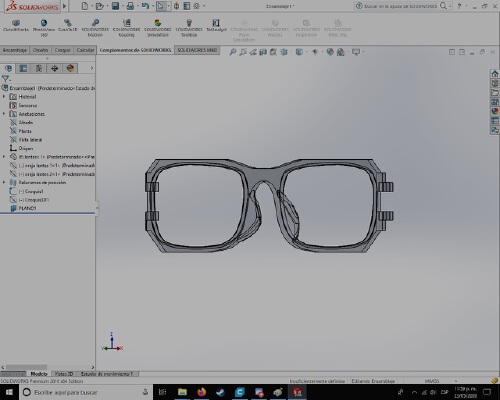
Task: Select the Complementos de SOLIDWORKS tab
Action: (x=135, y=50)
